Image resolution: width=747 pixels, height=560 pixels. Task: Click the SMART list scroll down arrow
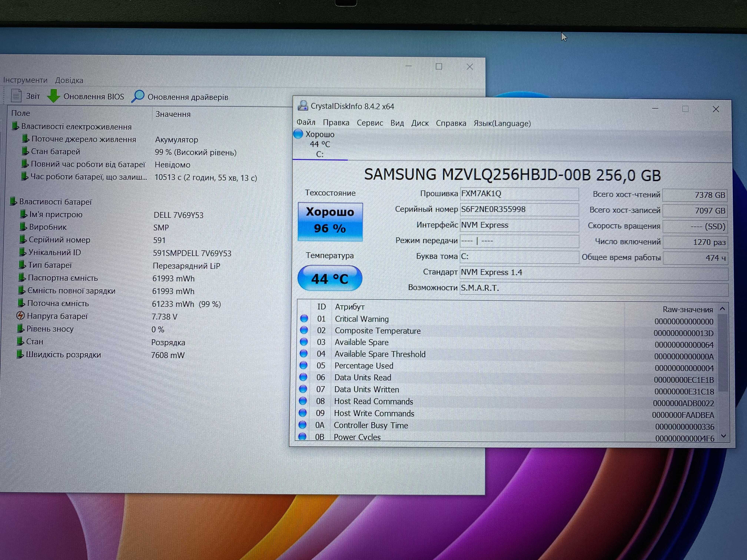tap(724, 436)
